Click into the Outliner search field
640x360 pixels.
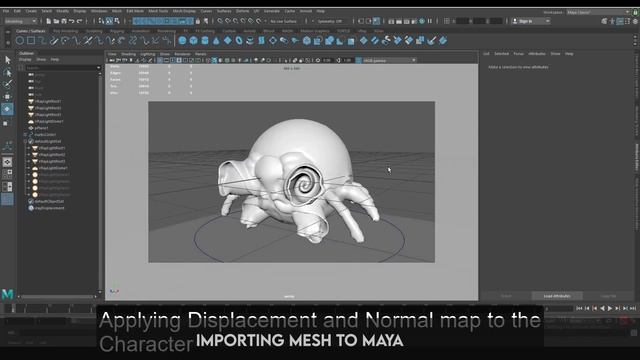(60, 67)
